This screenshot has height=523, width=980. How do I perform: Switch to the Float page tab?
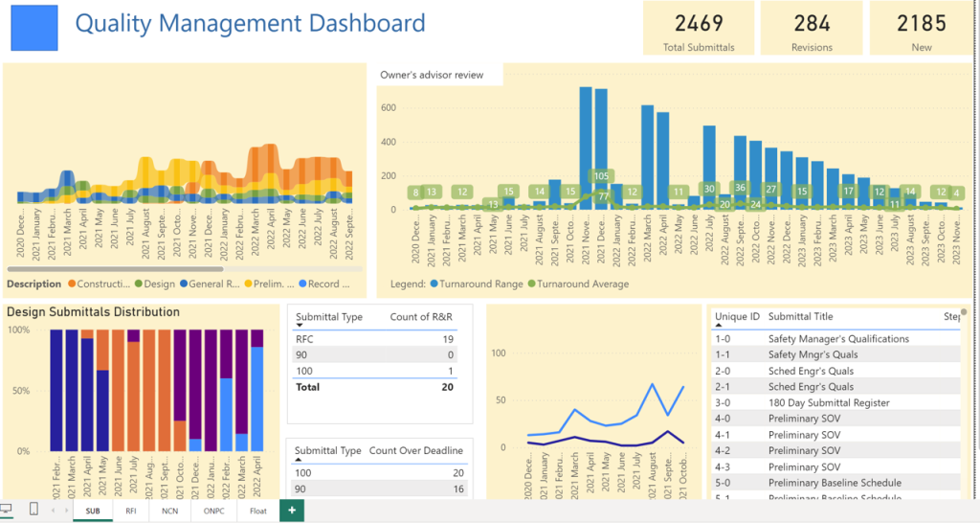click(x=258, y=512)
